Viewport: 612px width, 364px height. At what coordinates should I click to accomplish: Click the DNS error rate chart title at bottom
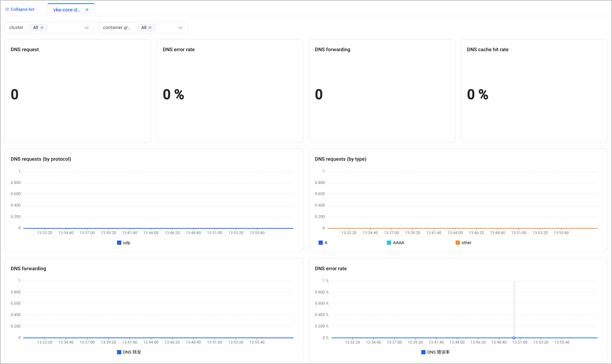(331, 268)
